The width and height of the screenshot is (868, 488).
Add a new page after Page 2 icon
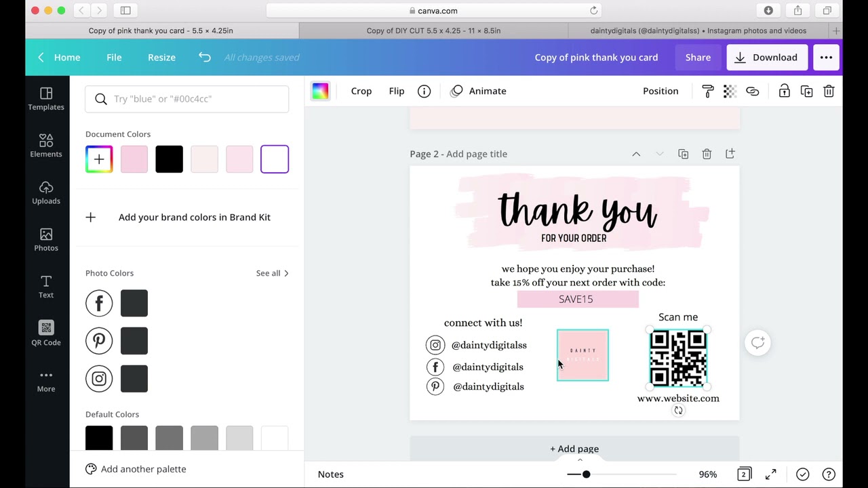click(x=730, y=154)
